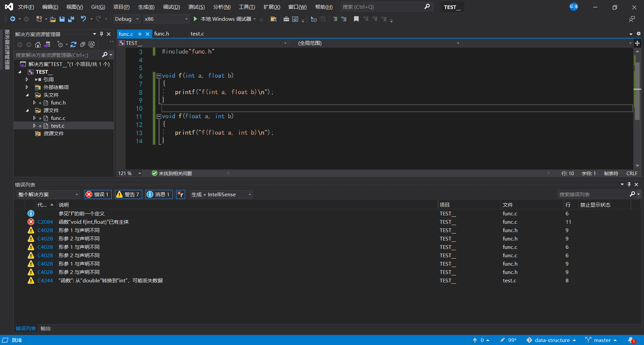Click the master branch button in status bar
The image size is (644, 345).
(602, 340)
